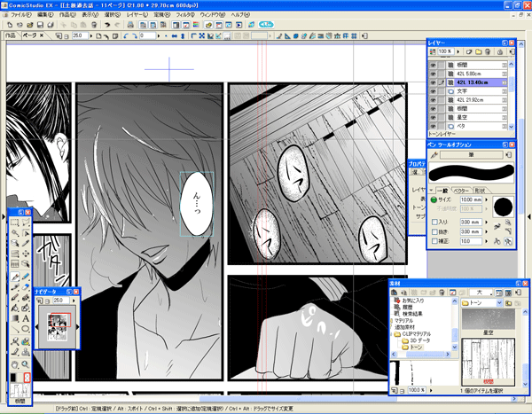
Task: Select the gradient tool
Action: coord(14,318)
